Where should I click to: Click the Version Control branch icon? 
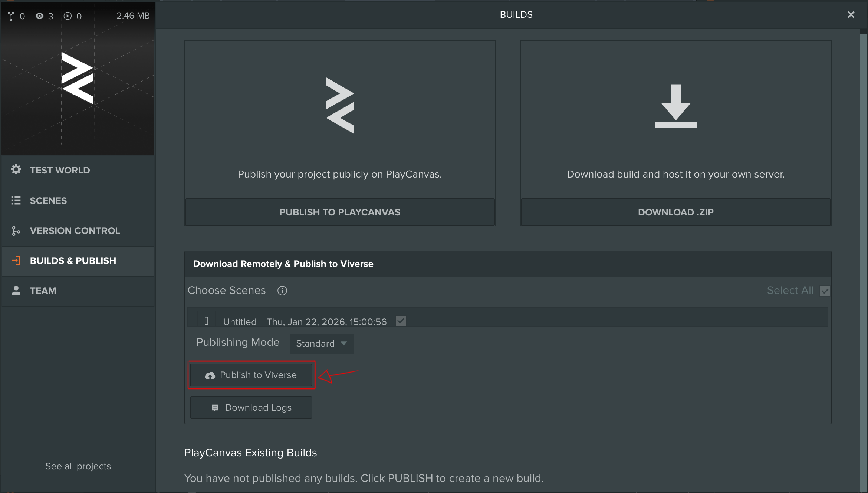16,231
